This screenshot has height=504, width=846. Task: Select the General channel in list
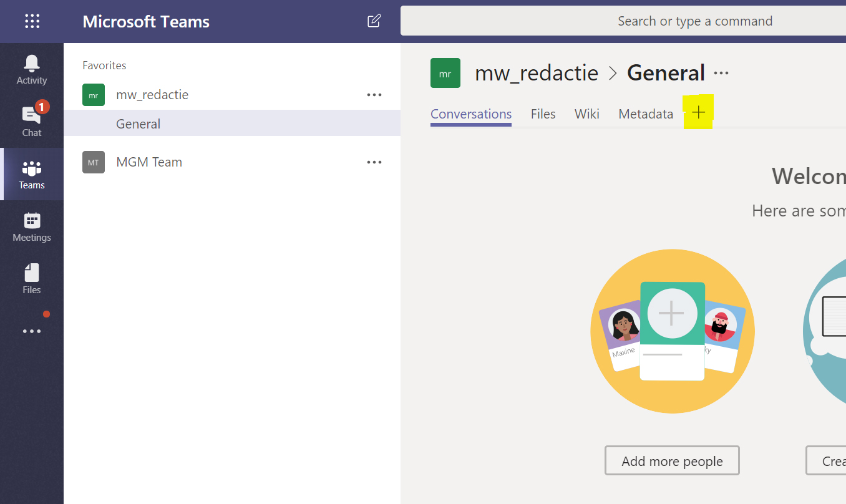click(232, 123)
